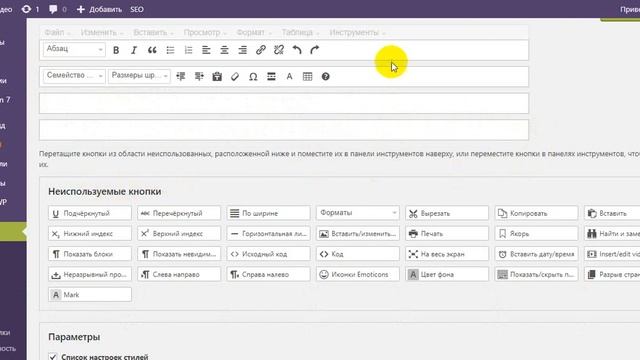Select the Mark button
The height and width of the screenshot is (360, 640).
90,295
